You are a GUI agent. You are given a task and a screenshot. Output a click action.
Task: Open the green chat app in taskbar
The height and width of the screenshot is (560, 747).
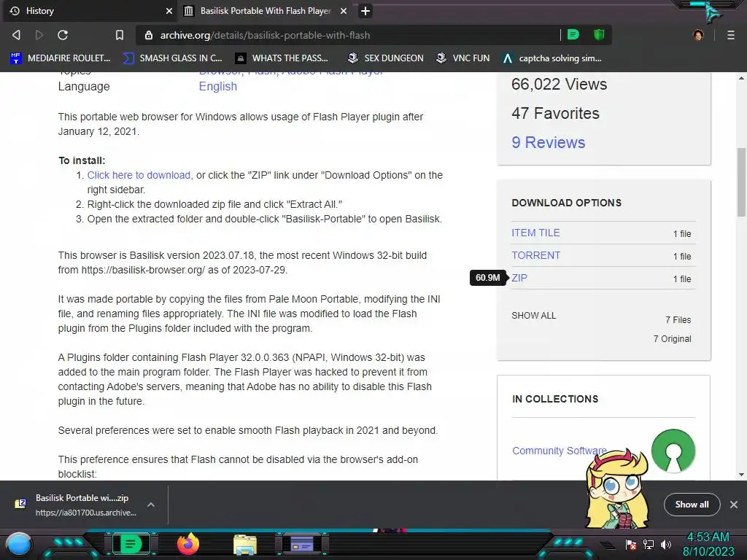[x=131, y=544]
